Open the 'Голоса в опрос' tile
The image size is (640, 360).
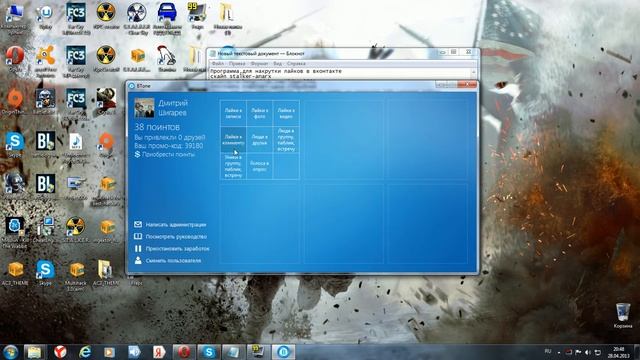(260, 166)
